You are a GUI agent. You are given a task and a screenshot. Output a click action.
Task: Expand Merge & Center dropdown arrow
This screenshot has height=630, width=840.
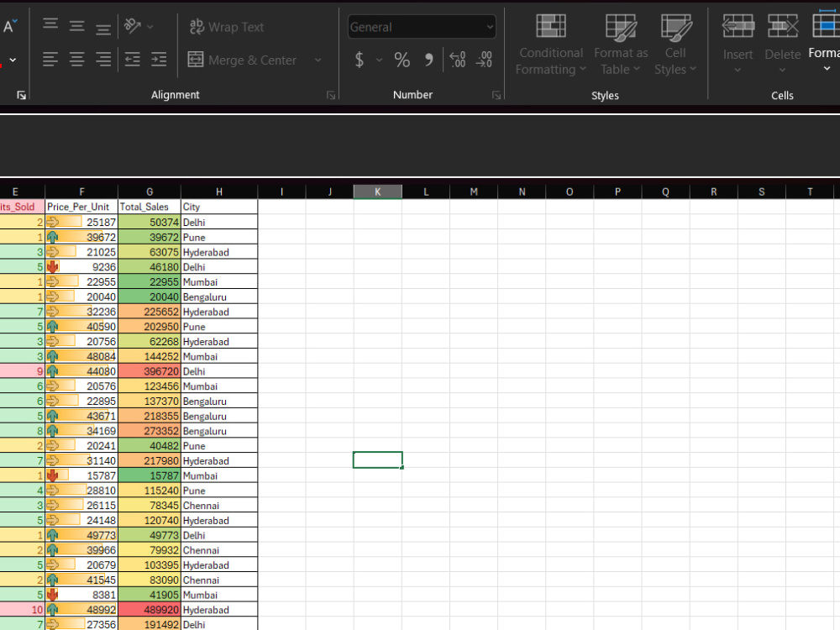tap(318, 60)
